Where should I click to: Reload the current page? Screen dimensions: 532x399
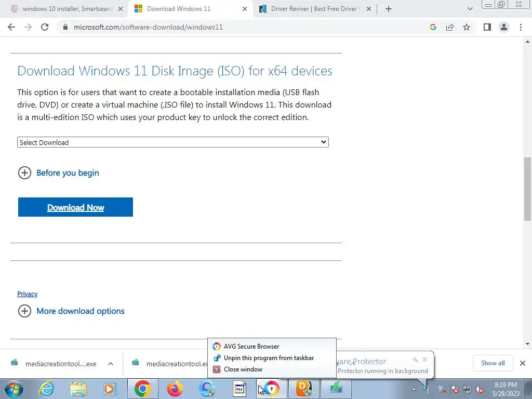tap(45, 27)
